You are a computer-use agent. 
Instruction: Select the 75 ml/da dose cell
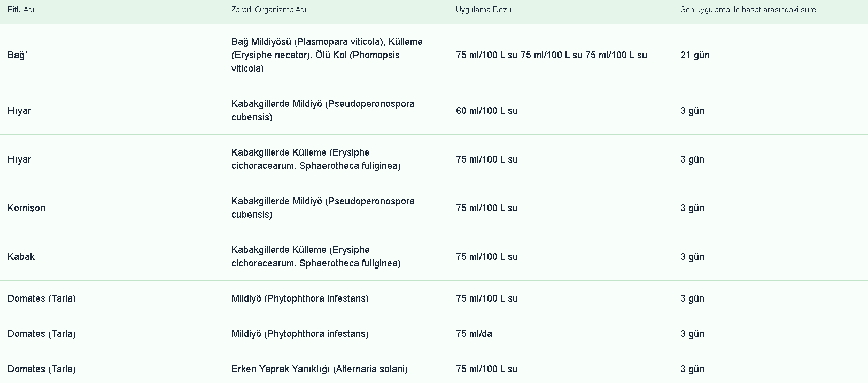point(474,334)
